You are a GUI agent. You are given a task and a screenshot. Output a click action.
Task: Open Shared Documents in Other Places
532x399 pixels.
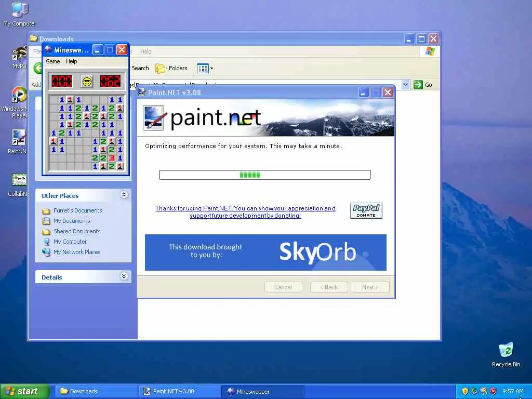77,231
